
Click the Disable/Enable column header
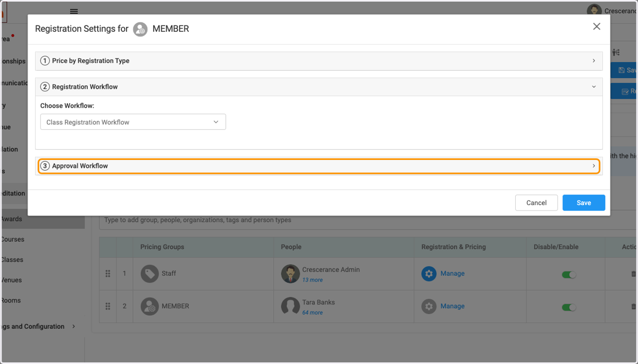556,247
